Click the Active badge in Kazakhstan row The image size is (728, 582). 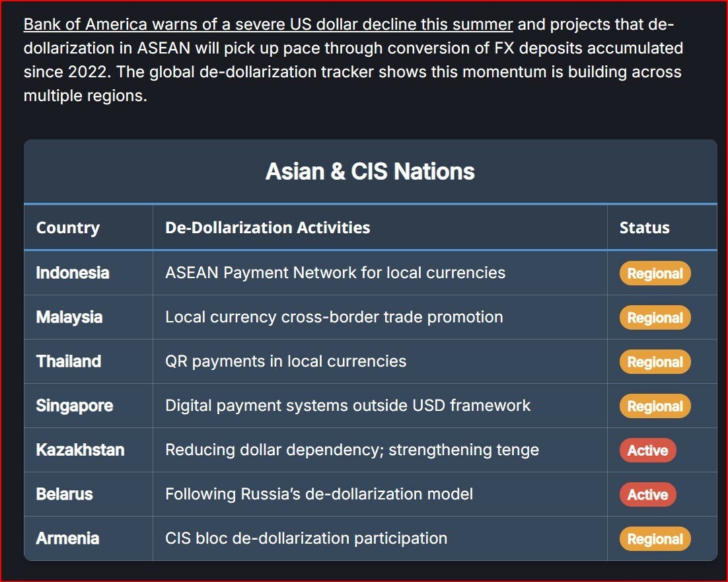click(x=647, y=451)
